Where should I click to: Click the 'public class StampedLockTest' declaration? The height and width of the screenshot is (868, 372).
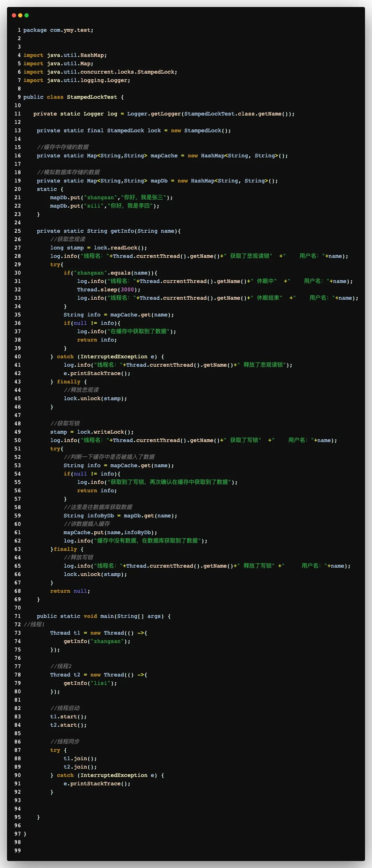tap(73, 97)
